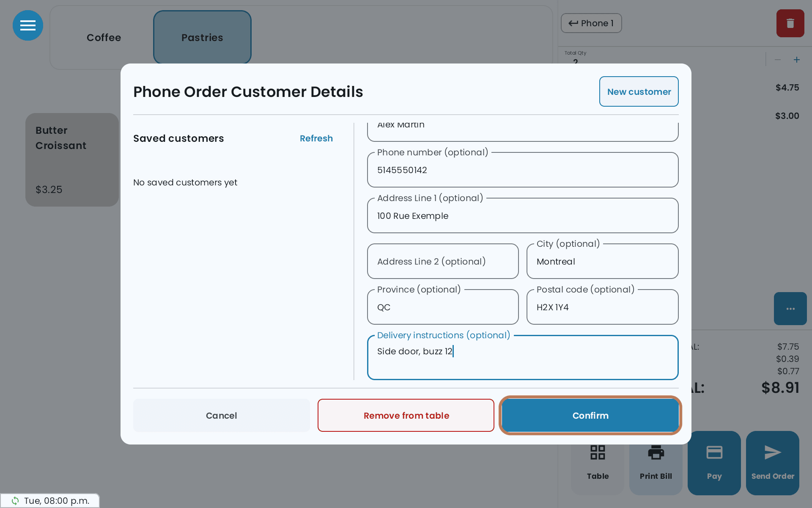Click the name field showing Alex Martin
The width and height of the screenshot is (812, 508).
click(523, 131)
